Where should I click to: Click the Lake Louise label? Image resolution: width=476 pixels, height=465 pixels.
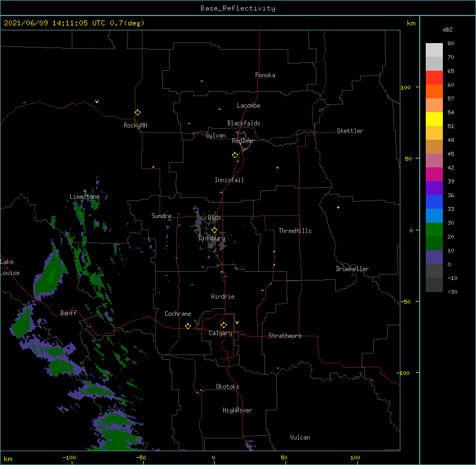coord(9,267)
